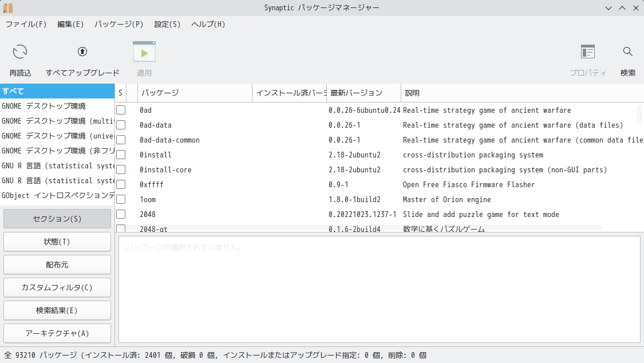This screenshot has width=644, height=363.
Task: Tick the status checkbox for 0ad-data-common
Action: click(x=121, y=140)
